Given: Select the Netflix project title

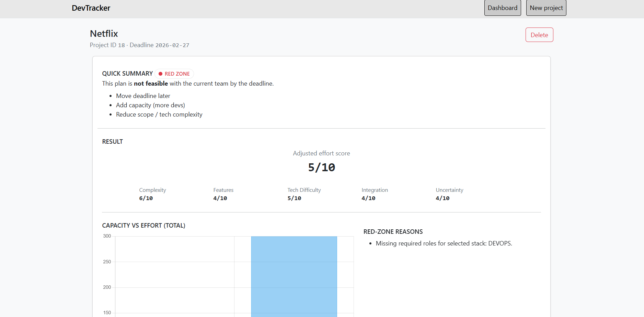Looking at the screenshot, I should click(104, 34).
